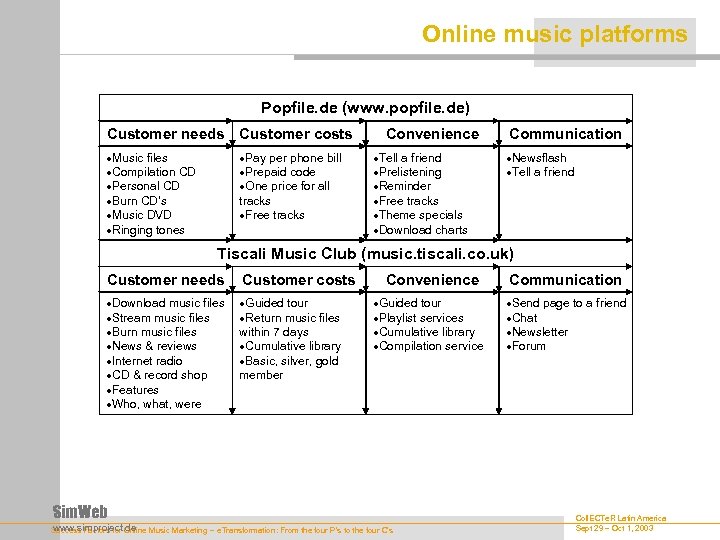Select the 'Theme specials' bullet

[x=418, y=215]
